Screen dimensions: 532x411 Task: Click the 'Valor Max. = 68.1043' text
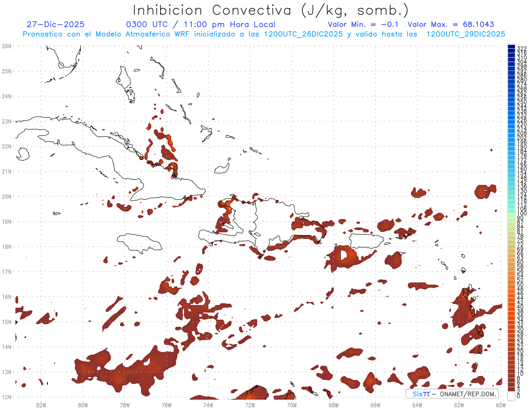point(451,25)
